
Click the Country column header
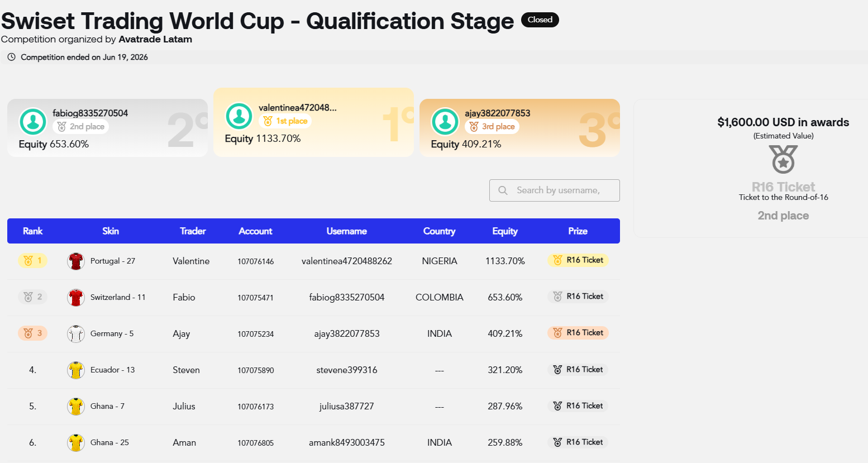pyautogui.click(x=440, y=231)
